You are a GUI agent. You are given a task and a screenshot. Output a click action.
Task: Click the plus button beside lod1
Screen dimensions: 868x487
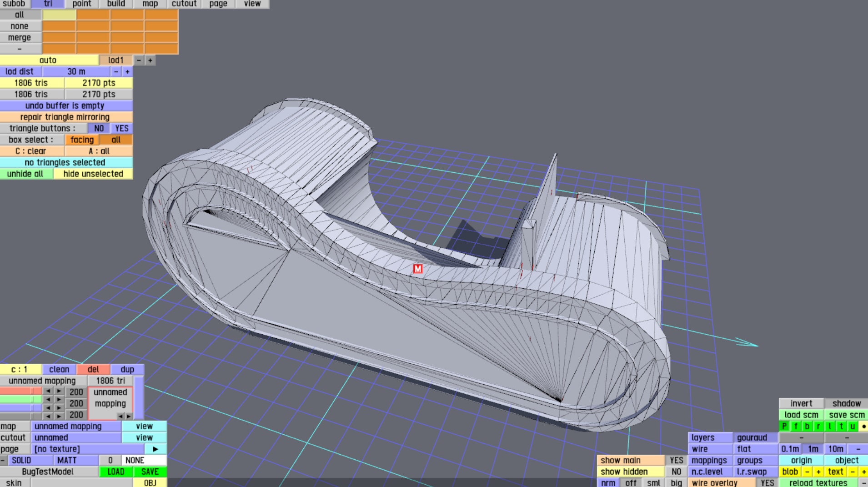[150, 60]
